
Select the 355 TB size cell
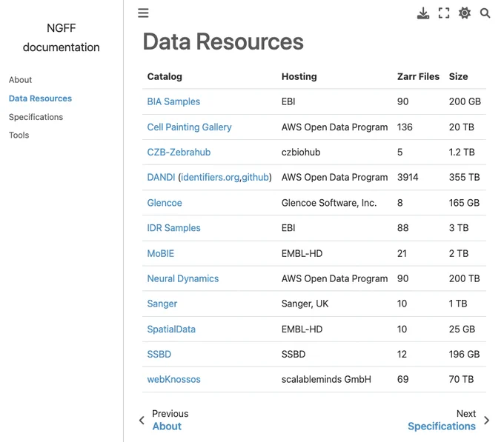coord(464,177)
